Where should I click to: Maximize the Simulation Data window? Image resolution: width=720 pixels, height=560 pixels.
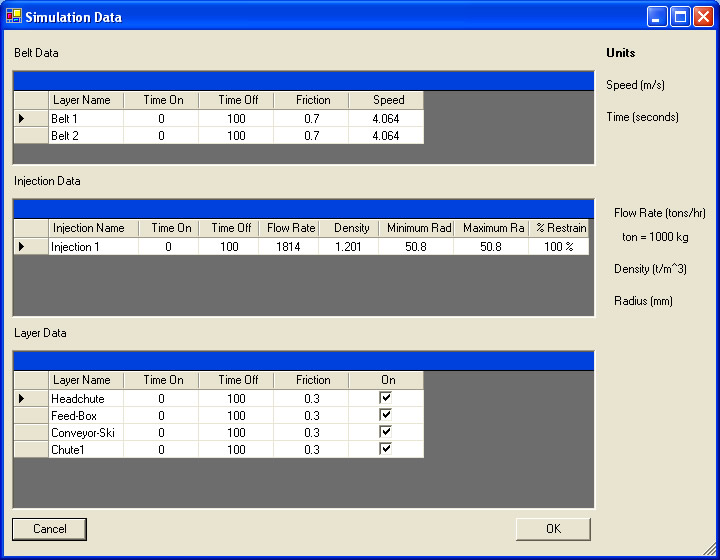click(680, 17)
